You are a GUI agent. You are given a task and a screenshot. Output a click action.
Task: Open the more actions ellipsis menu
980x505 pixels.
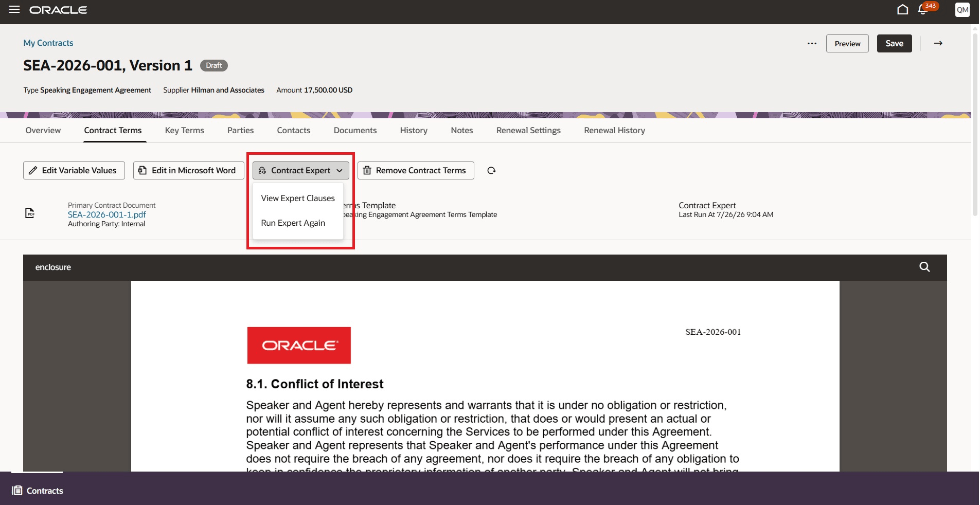[x=812, y=44]
